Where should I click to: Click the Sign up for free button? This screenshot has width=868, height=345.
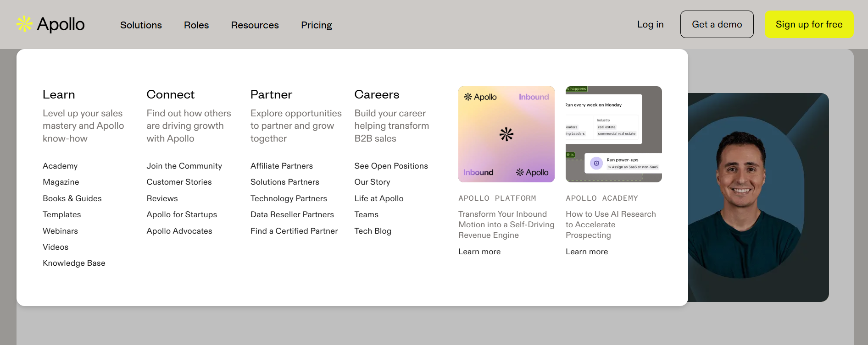(809, 24)
